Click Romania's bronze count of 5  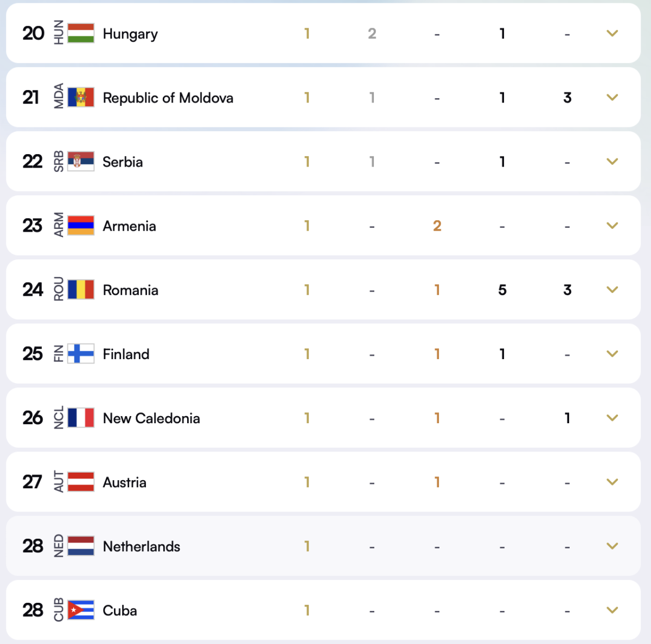502,290
